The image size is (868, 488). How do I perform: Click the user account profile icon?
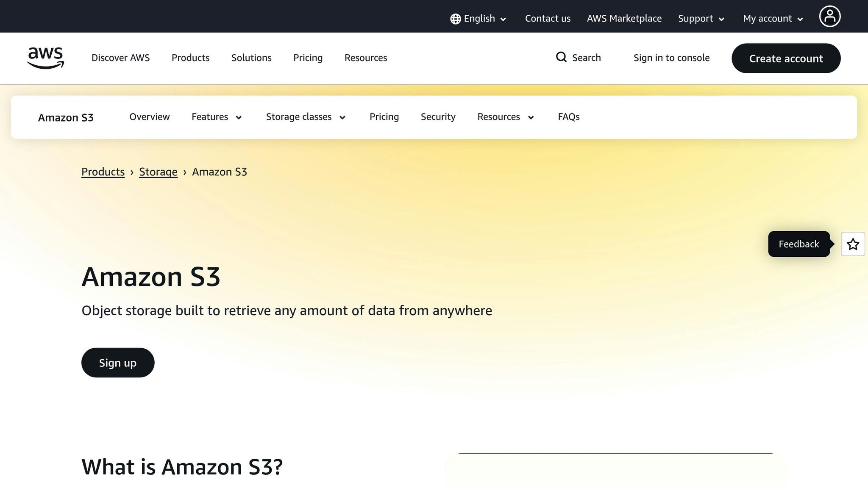click(830, 16)
